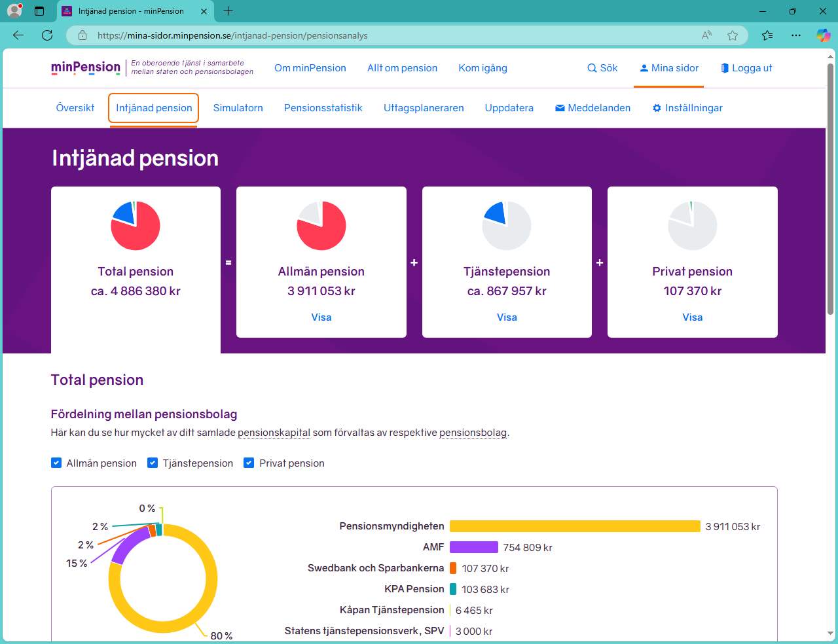This screenshot has height=644, width=838.
Task: Open Copilot sidebar icon
Action: 823,35
